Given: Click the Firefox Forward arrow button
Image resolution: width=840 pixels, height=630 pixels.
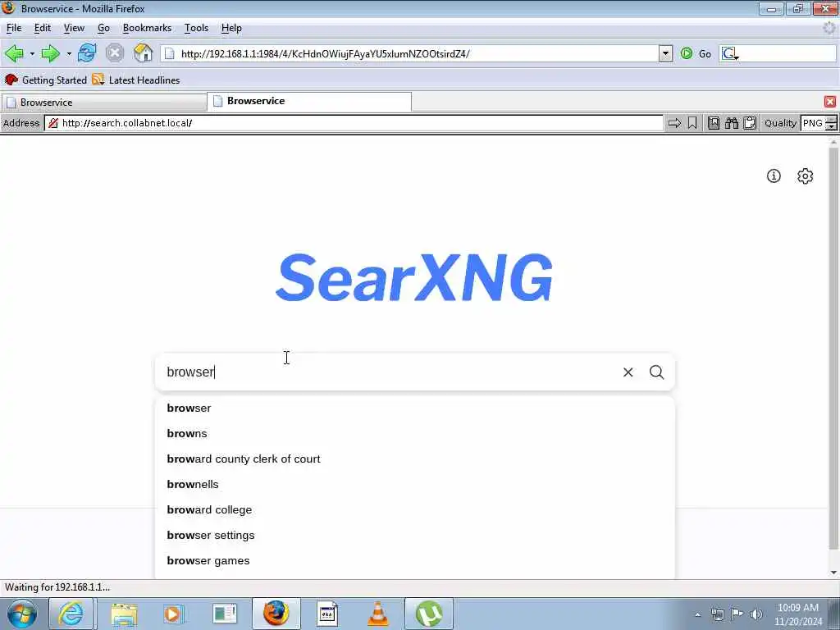Looking at the screenshot, I should tap(50, 53).
